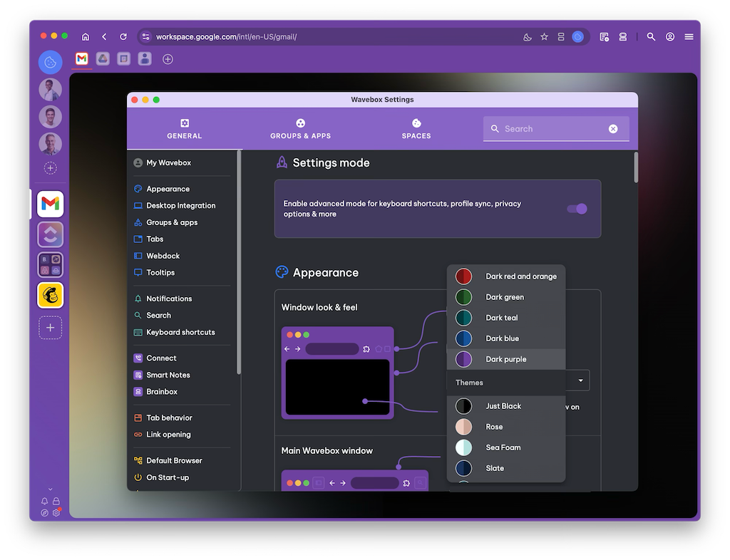730x560 pixels.
Task: Choose Just Black theme option
Action: point(506,406)
